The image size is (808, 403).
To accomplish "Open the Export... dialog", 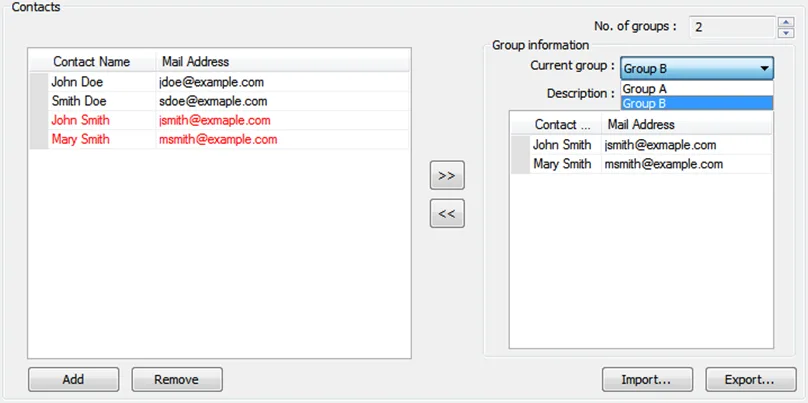I will coord(751,379).
